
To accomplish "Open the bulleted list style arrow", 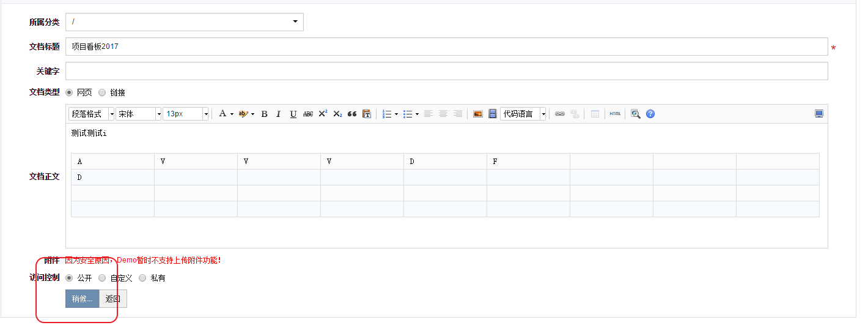I will [x=417, y=114].
